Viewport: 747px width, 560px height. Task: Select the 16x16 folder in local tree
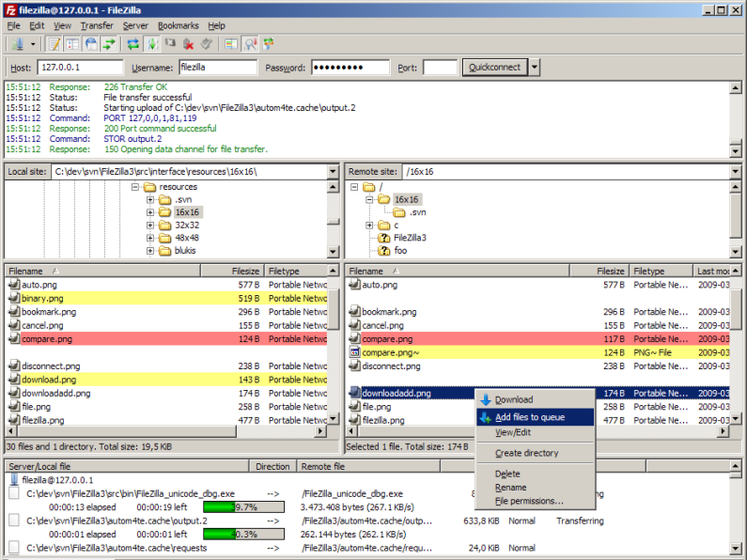click(187, 212)
